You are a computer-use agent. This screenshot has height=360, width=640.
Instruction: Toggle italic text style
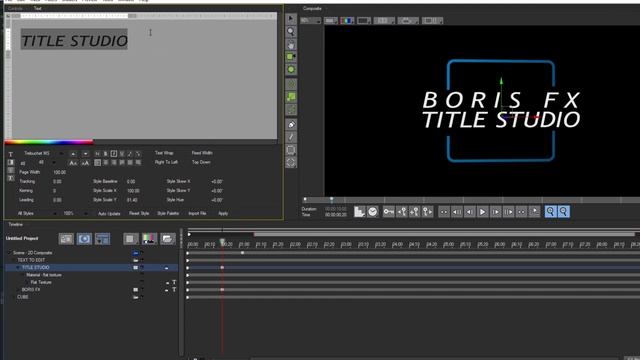113,153
